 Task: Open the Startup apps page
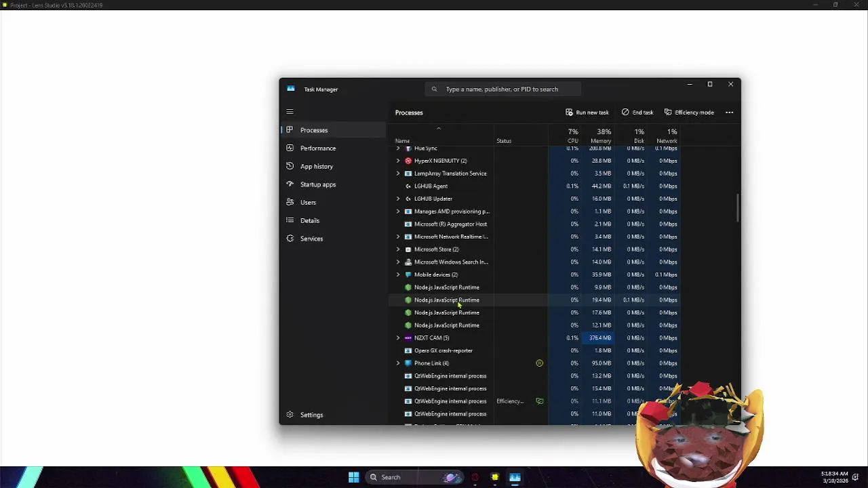coord(333,184)
